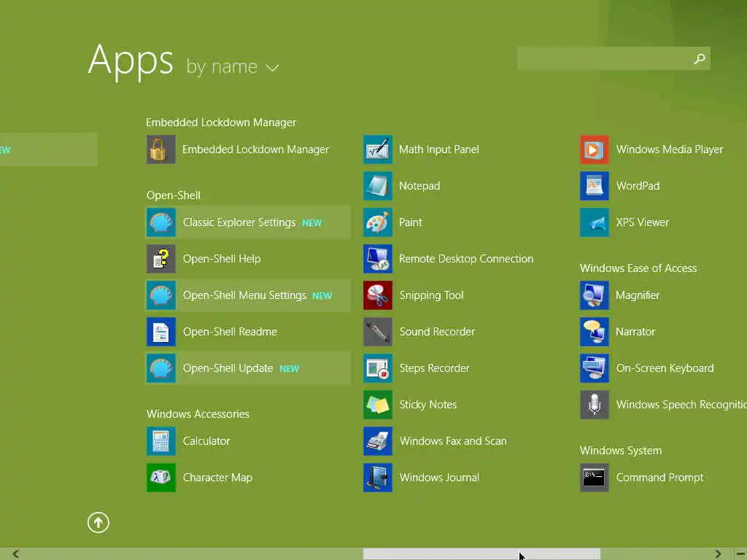
Task: Open the On-Screen Keyboard icon
Action: pos(595,368)
